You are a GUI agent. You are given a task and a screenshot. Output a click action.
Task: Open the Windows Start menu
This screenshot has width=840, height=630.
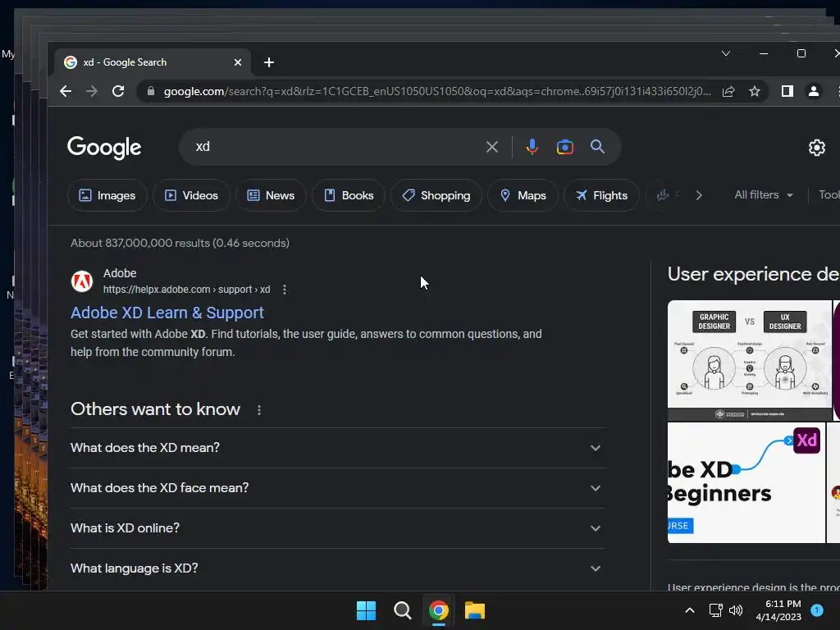[x=367, y=610]
